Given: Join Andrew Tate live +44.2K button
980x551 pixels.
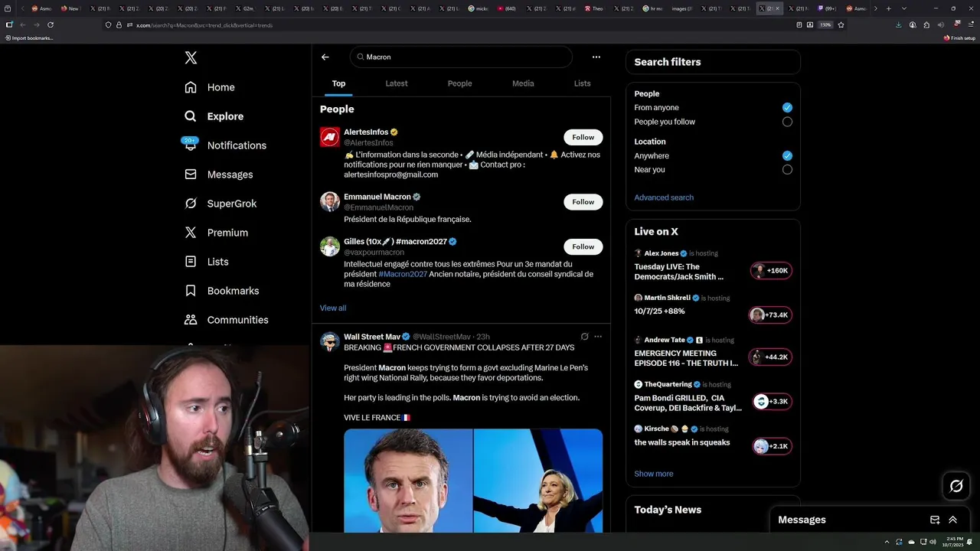Looking at the screenshot, I should click(x=771, y=357).
